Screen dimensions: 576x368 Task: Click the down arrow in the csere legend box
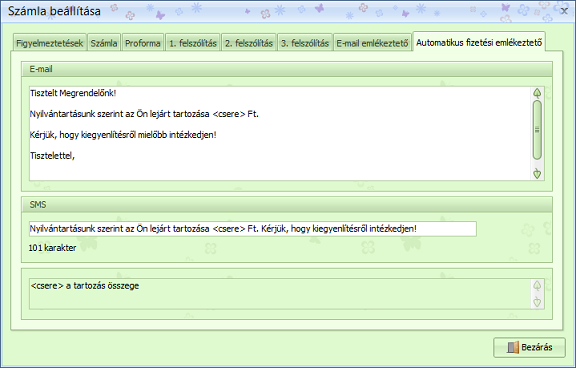pos(537,302)
